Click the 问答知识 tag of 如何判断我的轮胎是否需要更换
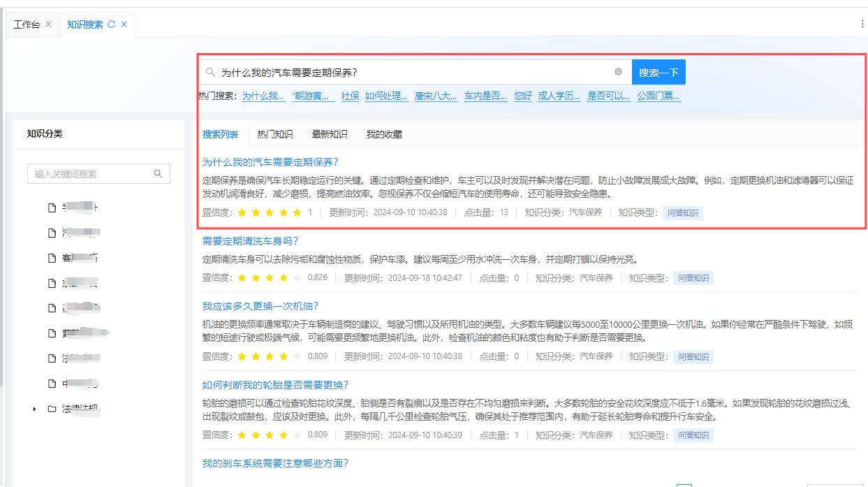The width and height of the screenshot is (868, 487). point(693,435)
